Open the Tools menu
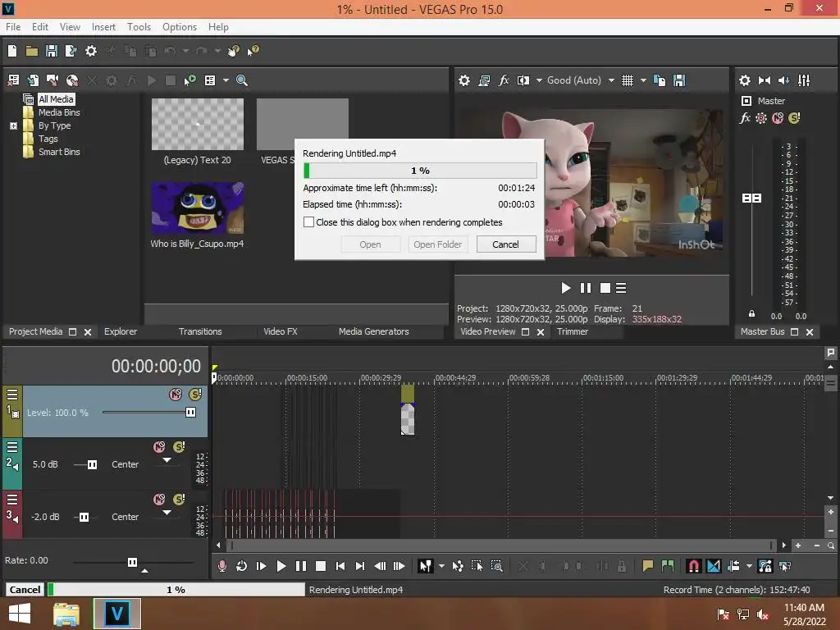This screenshot has width=840, height=630. pos(139,27)
